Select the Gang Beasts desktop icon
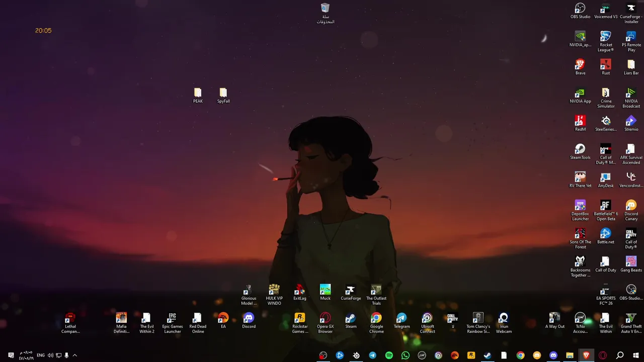 pos(631,264)
